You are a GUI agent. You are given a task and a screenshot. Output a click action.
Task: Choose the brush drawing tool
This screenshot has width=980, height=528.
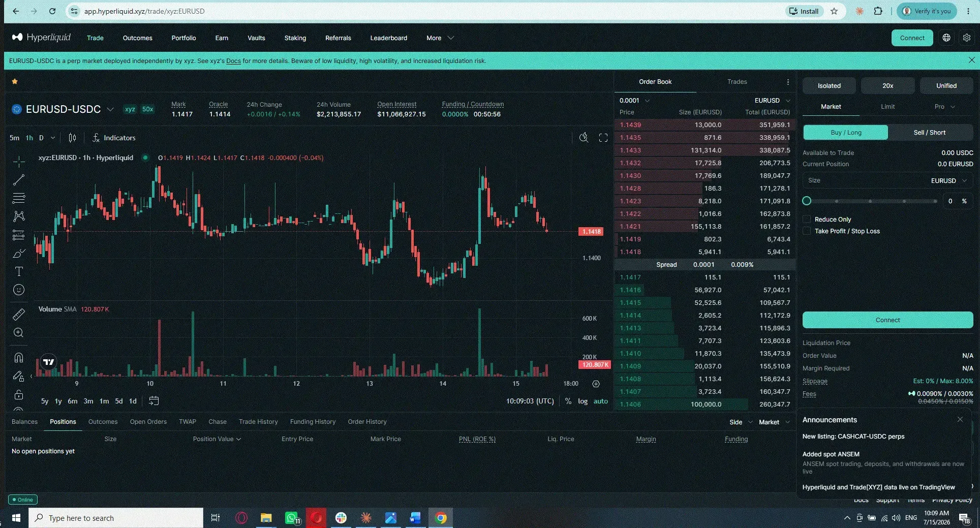point(19,253)
